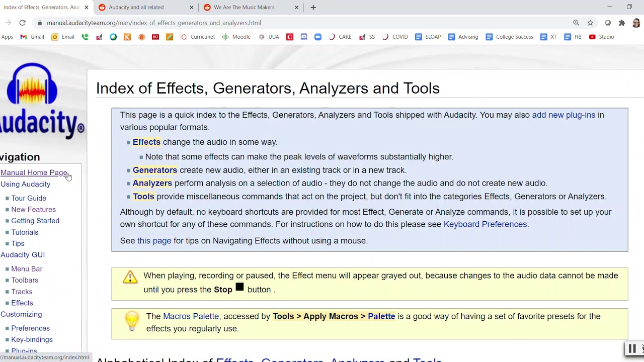Open the Effects link in intro list
Screen dimensions: 644x362
coord(146,142)
